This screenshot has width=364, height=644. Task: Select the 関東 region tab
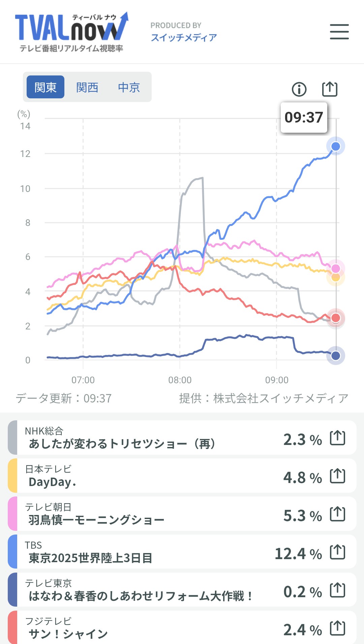(45, 87)
